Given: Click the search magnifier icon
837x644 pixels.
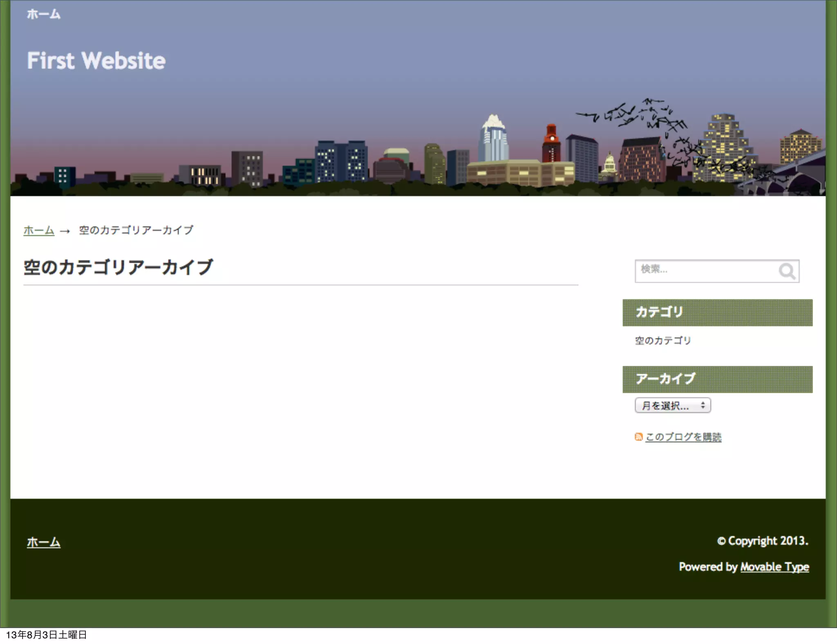Looking at the screenshot, I should click(787, 271).
